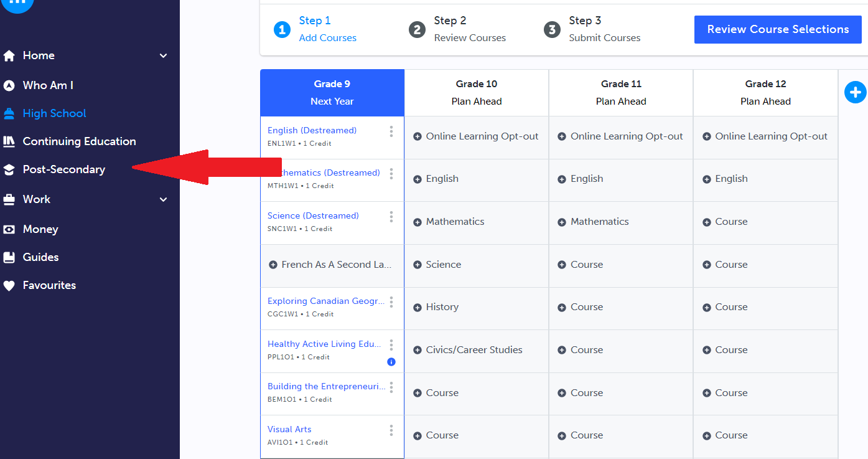This screenshot has height=459, width=868.
Task: Click plus icon beside Grade 10 History
Action: [x=418, y=307]
